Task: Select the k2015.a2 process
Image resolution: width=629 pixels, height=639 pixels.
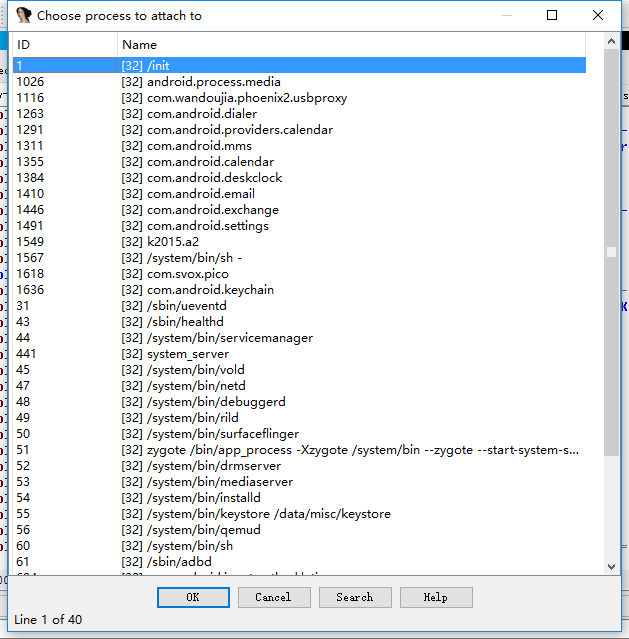Action: [300, 242]
